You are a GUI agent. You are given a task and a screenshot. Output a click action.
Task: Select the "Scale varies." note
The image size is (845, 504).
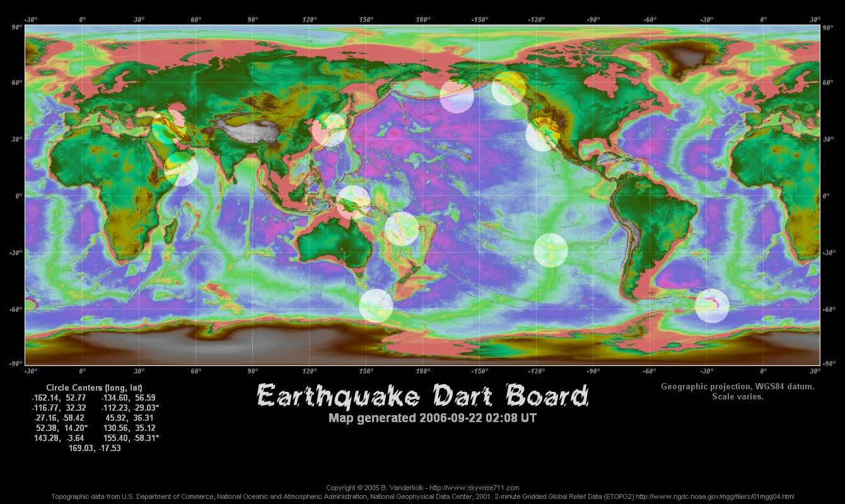point(738,397)
